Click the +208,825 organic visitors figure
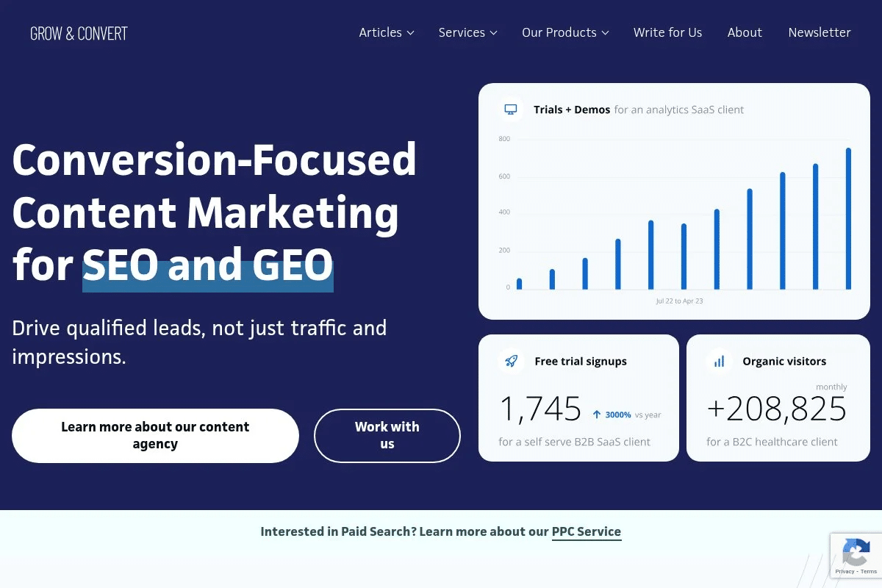 (777, 409)
